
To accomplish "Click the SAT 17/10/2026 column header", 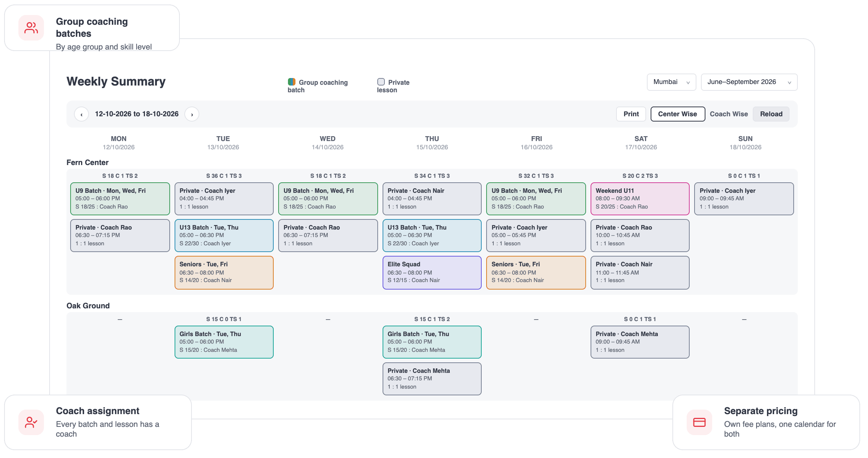I will pos(641,143).
